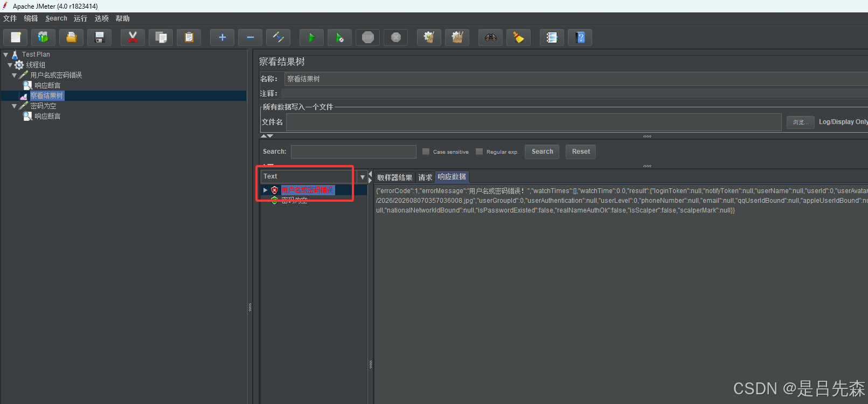Select Test Plan in the tree

point(36,54)
